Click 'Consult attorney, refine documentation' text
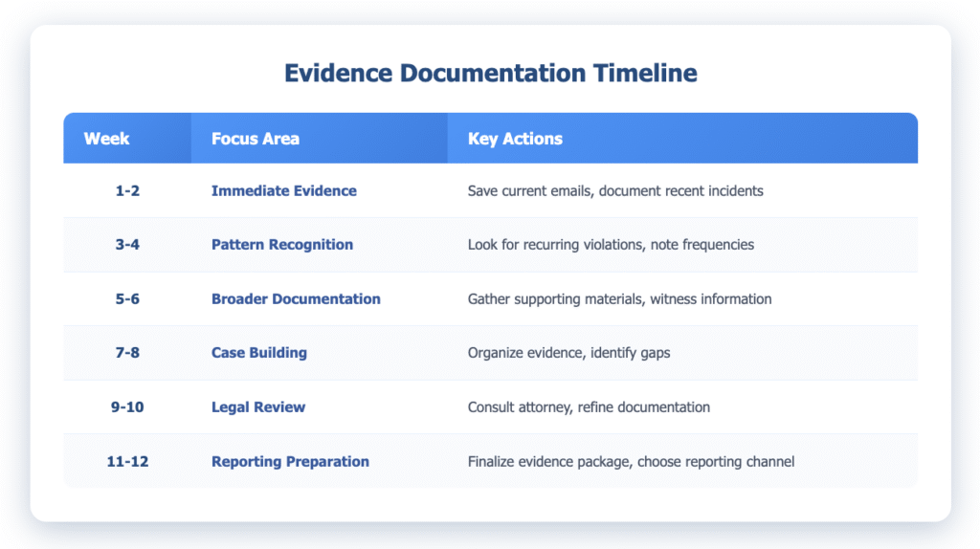The width and height of the screenshot is (980, 549). click(x=589, y=406)
